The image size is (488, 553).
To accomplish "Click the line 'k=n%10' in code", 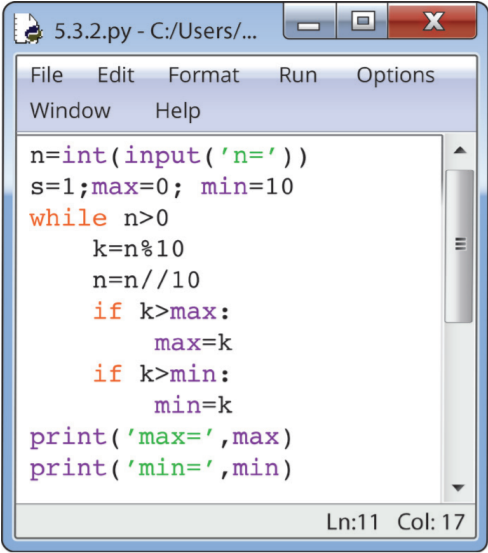I will click(x=138, y=249).
